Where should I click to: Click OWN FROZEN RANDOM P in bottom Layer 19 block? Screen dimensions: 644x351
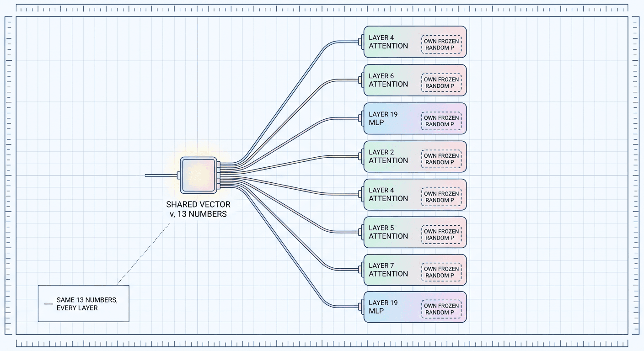coord(441,309)
